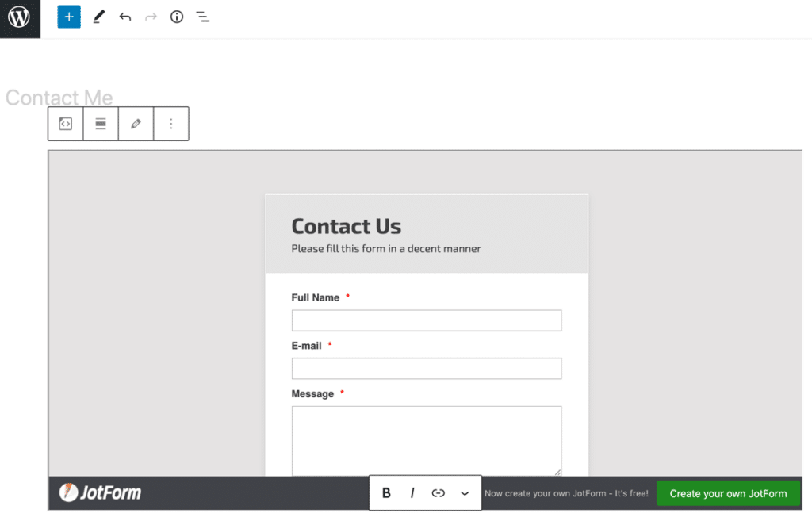Click inside the Full Name input field
Viewport: 812px width, 521px height.
tap(426, 320)
